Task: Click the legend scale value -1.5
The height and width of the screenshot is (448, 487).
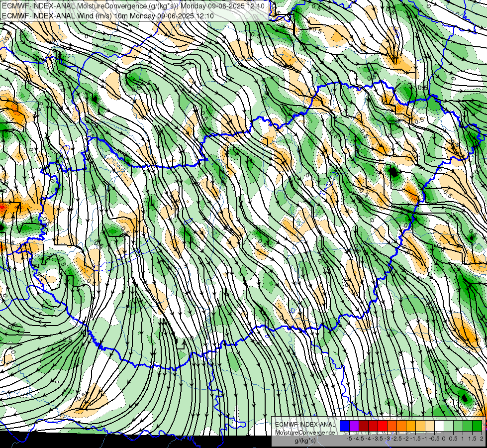Action: [x=415, y=439]
